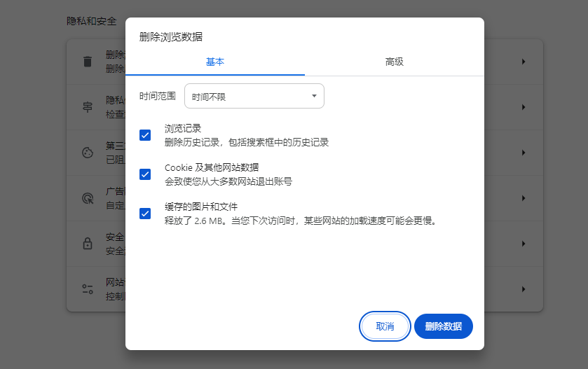
Task: Expand the arrow on the trash can row
Action: tap(524, 62)
